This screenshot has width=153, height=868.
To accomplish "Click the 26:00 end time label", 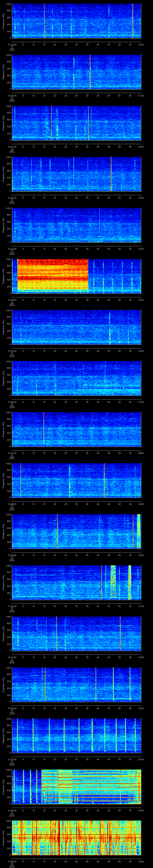I will pos(141,351).
